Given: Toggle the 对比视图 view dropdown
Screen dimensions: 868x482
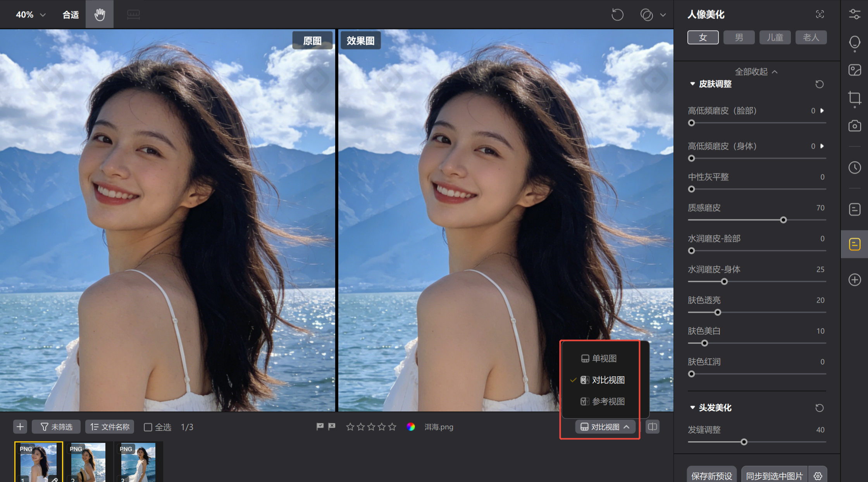Looking at the screenshot, I should [x=605, y=427].
